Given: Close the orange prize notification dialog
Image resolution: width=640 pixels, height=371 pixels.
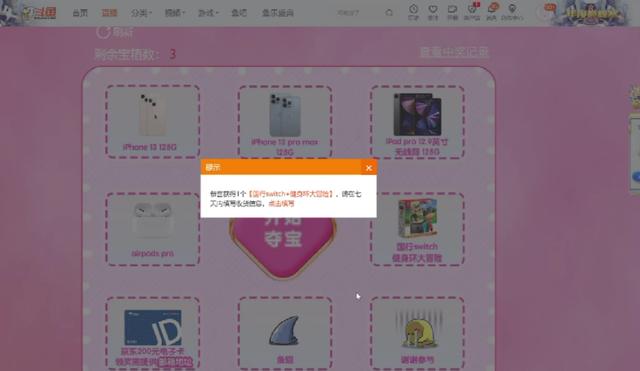Looking at the screenshot, I should 369,168.
